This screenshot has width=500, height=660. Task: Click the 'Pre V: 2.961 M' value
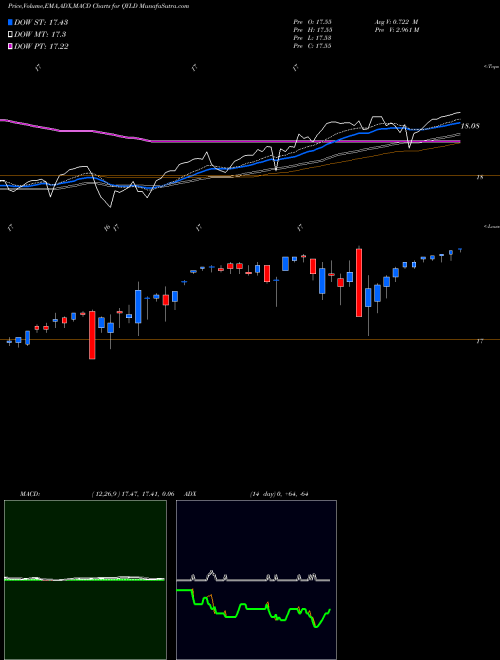[x=396, y=30]
